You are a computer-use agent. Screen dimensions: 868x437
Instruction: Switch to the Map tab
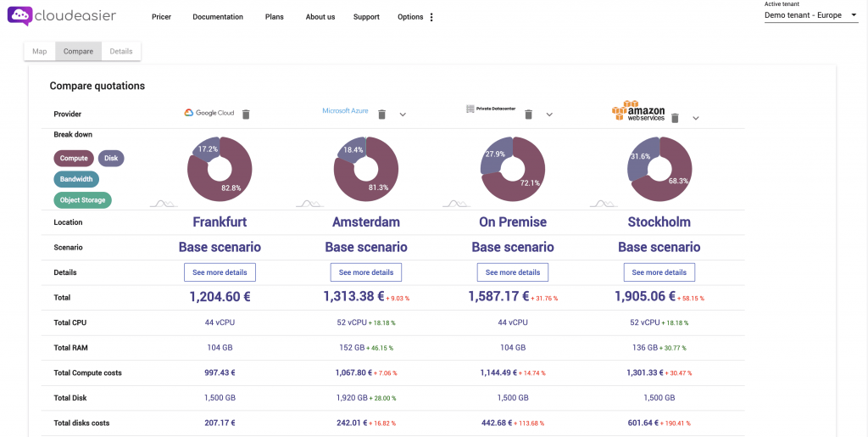pyautogui.click(x=39, y=51)
